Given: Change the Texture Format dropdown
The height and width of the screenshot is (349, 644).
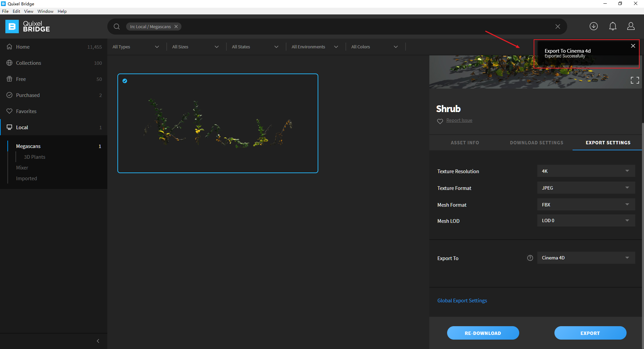Looking at the screenshot, I should pyautogui.click(x=586, y=188).
